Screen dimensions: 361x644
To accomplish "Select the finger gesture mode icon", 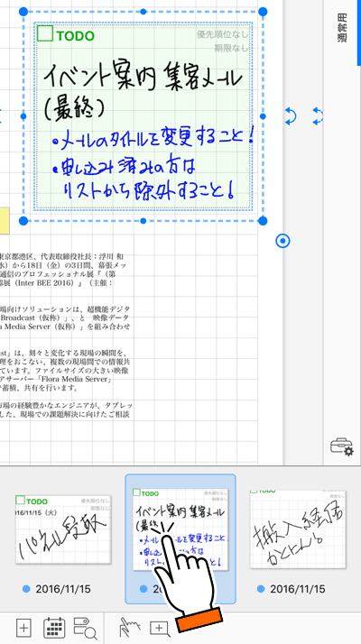I will (x=129, y=627).
